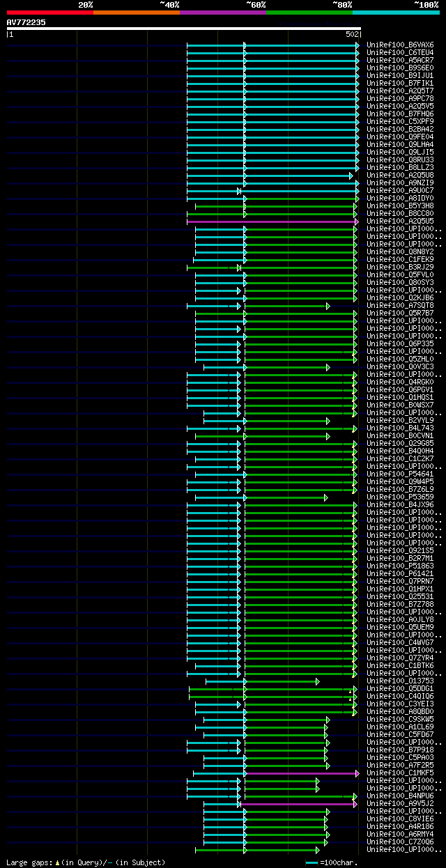Open hit UniRef100_B9IJU1
Viewport: 446px width, 868px height.
(x=400, y=75)
